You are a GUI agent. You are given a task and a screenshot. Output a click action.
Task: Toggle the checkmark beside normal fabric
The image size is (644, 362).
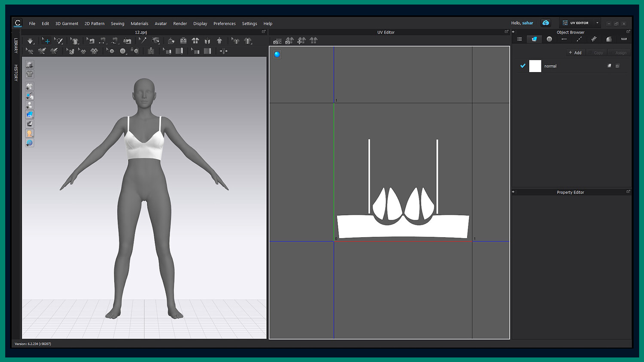point(522,66)
